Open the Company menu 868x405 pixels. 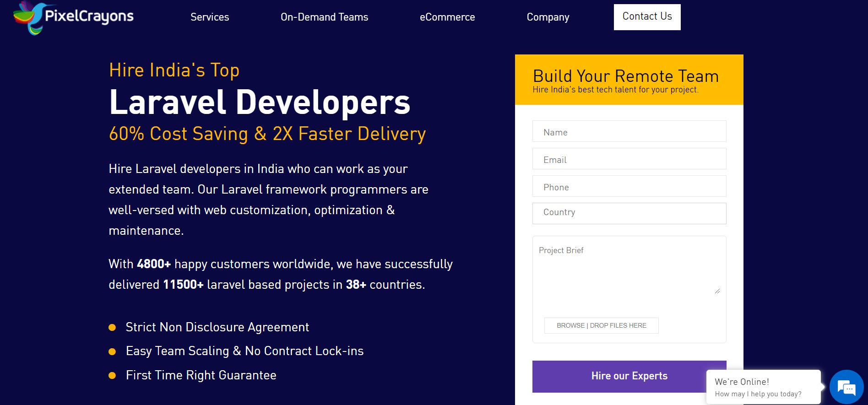548,17
